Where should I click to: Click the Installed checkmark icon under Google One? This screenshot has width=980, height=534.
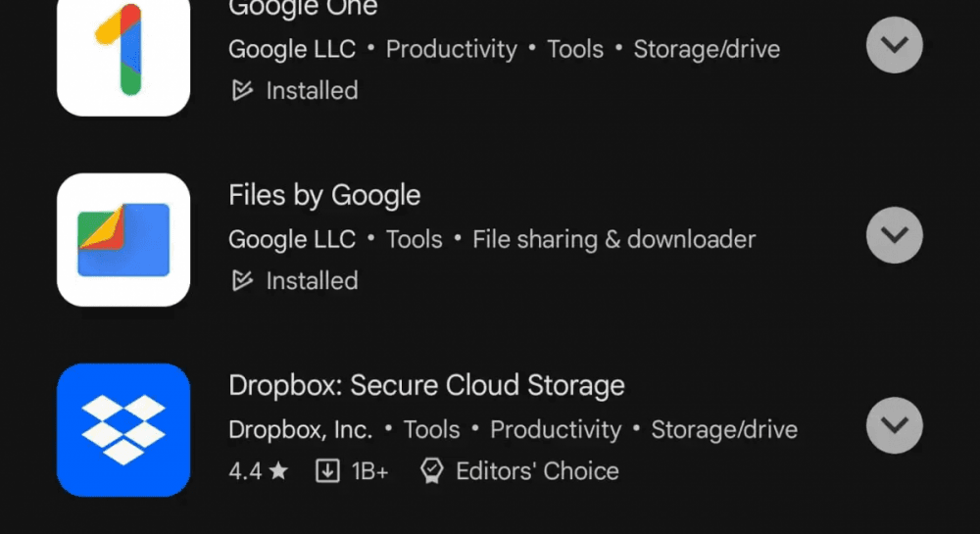point(242,90)
